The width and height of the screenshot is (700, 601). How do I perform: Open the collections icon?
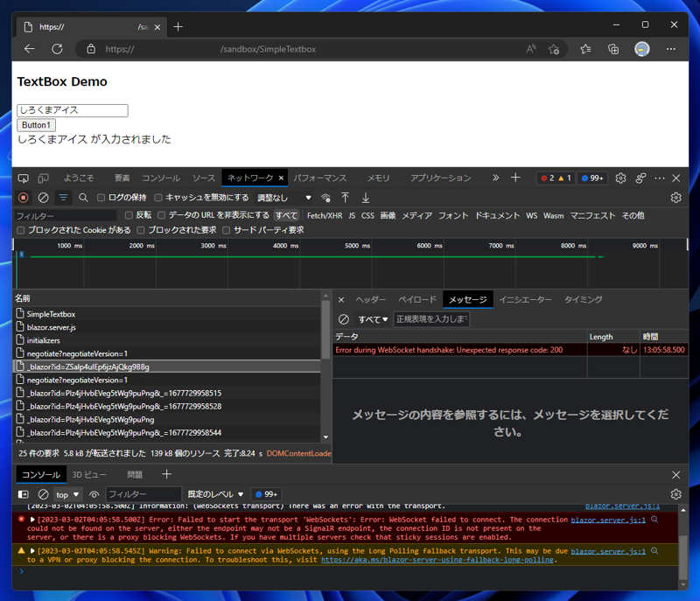point(613,49)
